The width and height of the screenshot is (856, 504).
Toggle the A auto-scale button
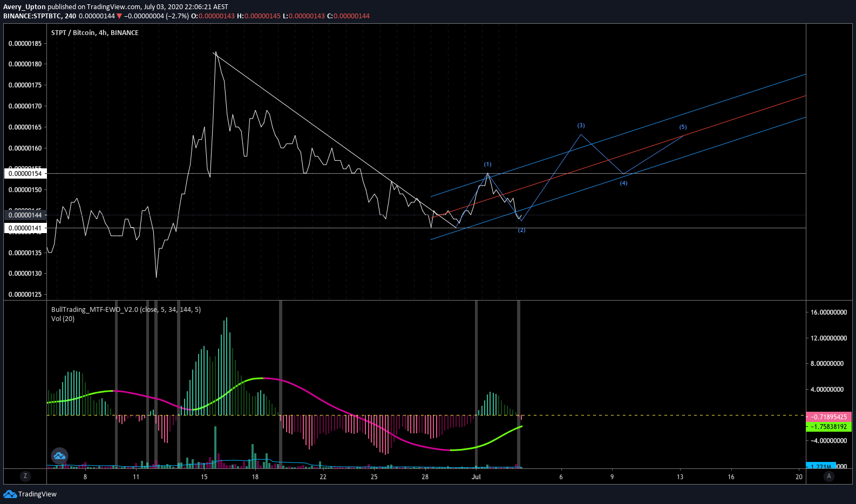pyautogui.click(x=829, y=476)
